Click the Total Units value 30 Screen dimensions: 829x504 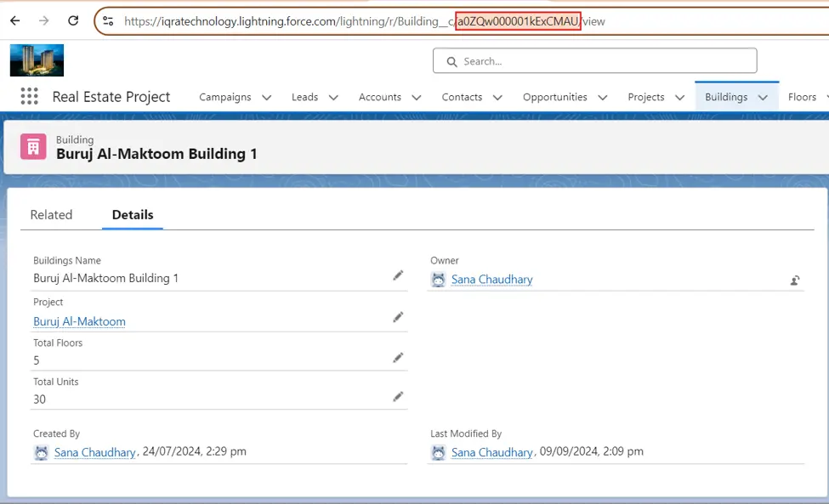pyautogui.click(x=40, y=399)
